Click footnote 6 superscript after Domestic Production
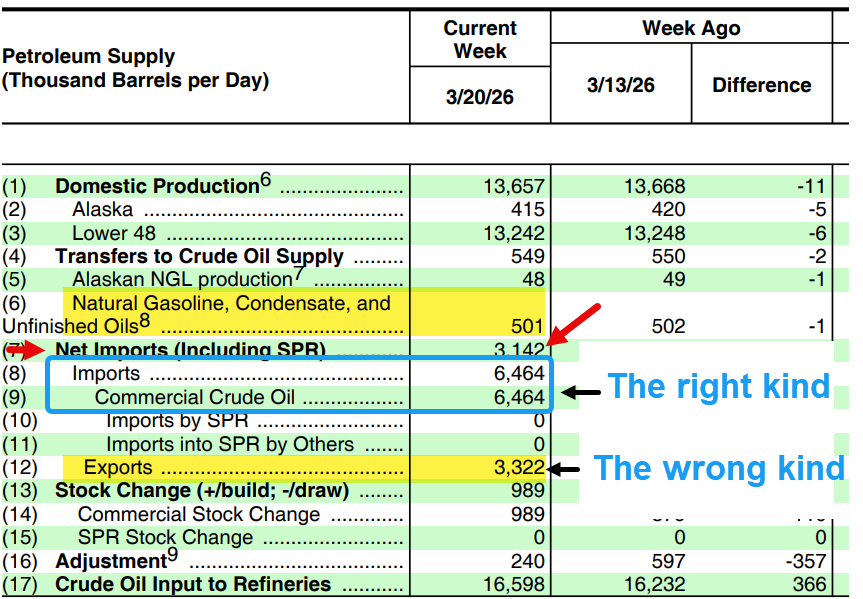This screenshot has height=599, width=863. 266,179
